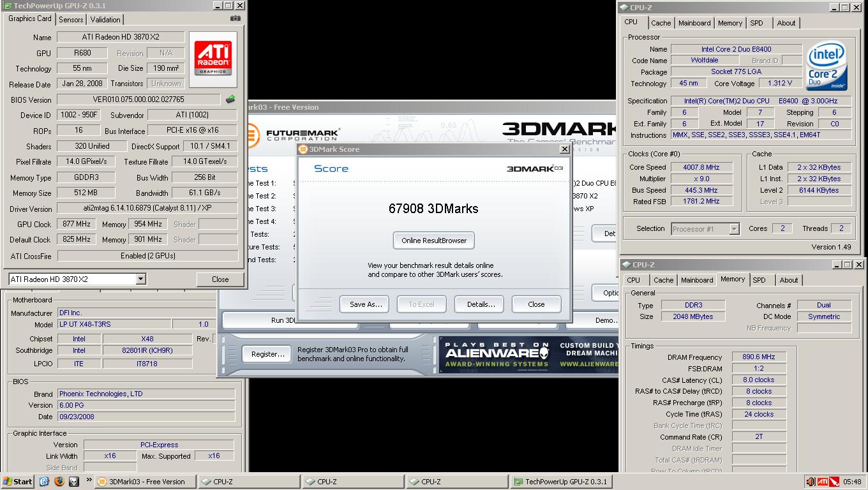Switch to the Sensors tab in GPU-Z
868x490 pixels.
click(71, 19)
